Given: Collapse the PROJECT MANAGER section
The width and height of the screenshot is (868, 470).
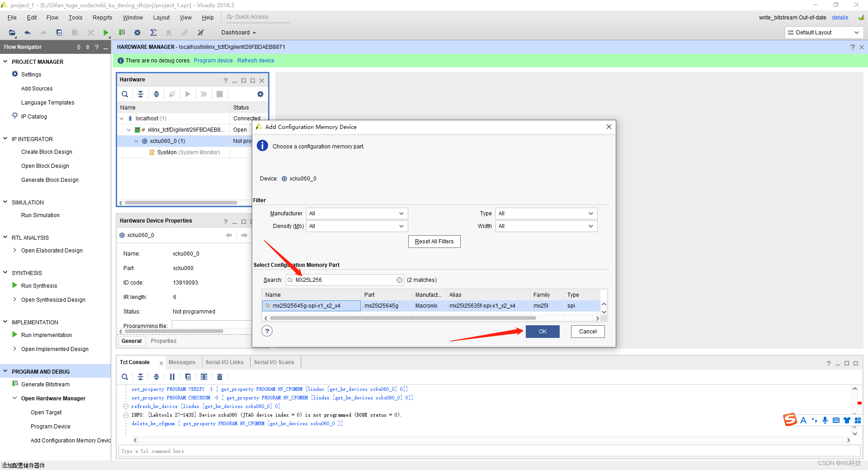Looking at the screenshot, I should pyautogui.click(x=5, y=62).
